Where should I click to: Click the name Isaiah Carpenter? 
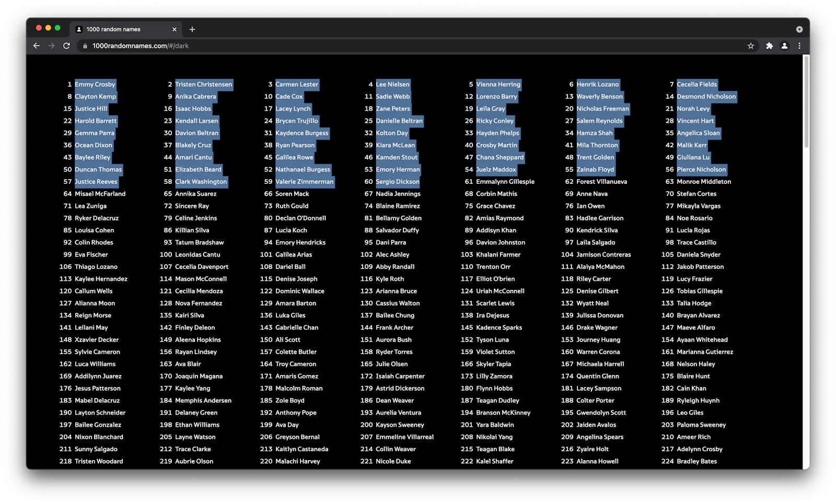401,377
